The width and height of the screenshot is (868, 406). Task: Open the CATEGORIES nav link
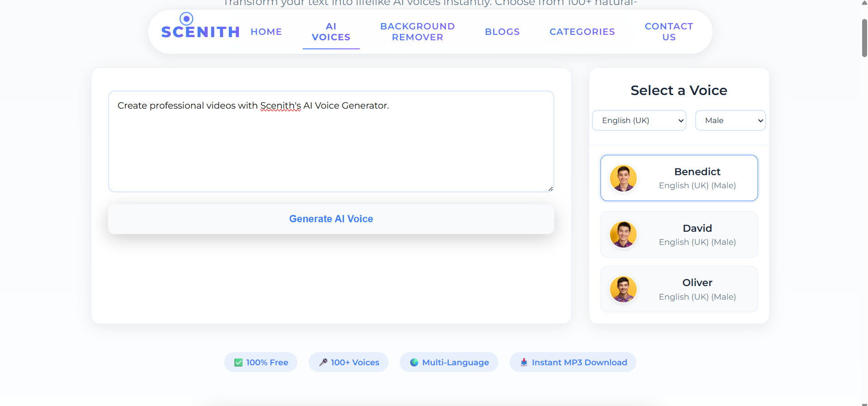point(582,32)
